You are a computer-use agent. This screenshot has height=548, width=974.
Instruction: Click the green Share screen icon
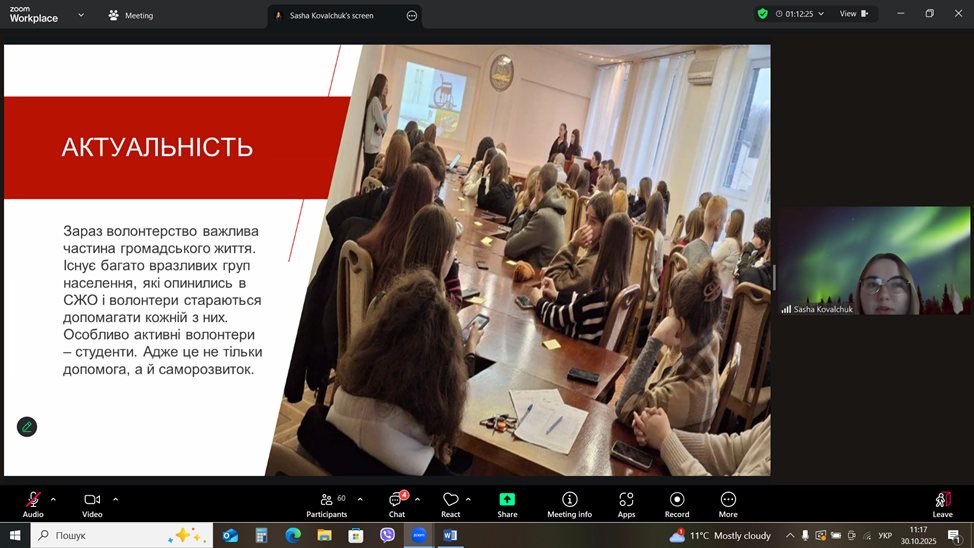point(507,500)
